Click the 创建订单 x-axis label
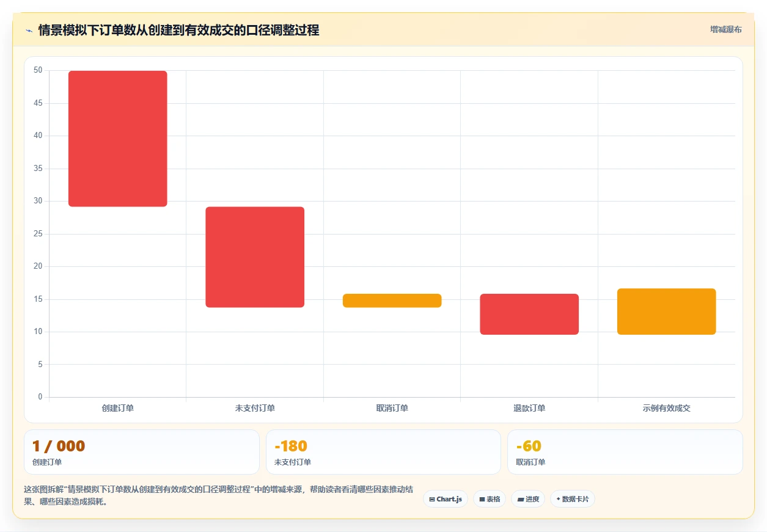 pyautogui.click(x=118, y=408)
